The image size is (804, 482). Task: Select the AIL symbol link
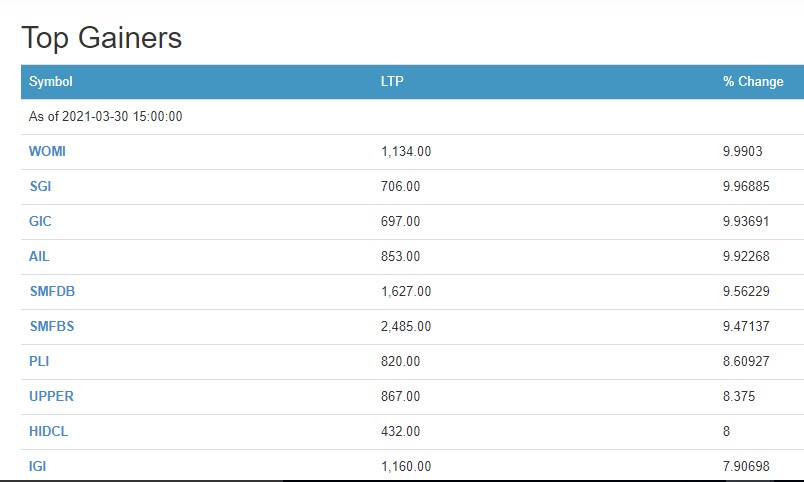(x=39, y=256)
